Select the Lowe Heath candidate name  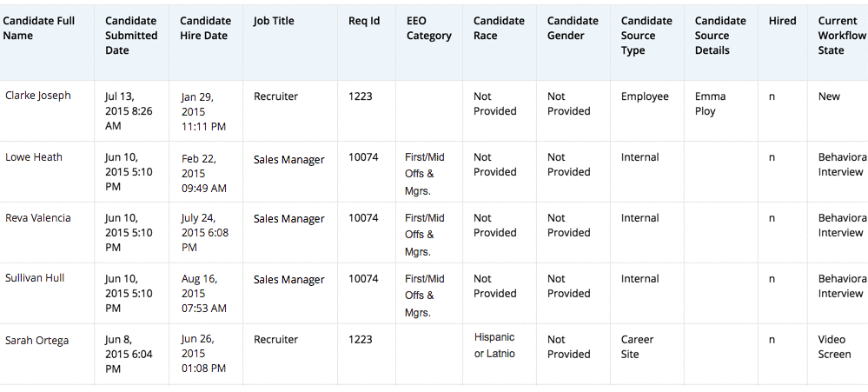click(34, 157)
